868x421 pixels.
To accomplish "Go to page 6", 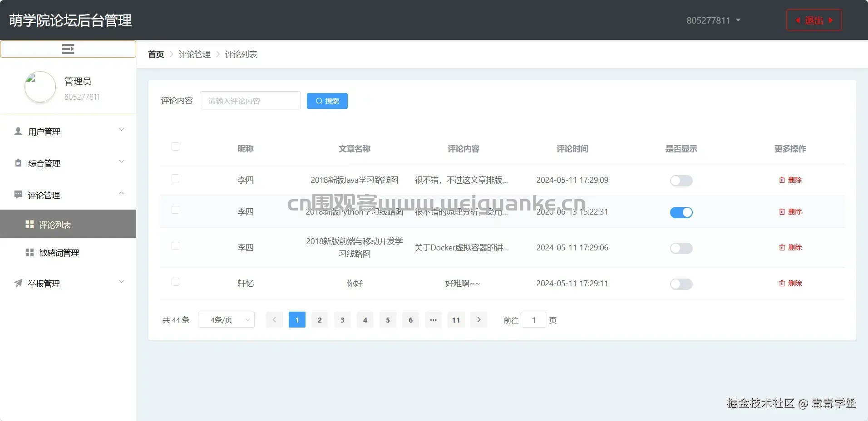I will 410,320.
